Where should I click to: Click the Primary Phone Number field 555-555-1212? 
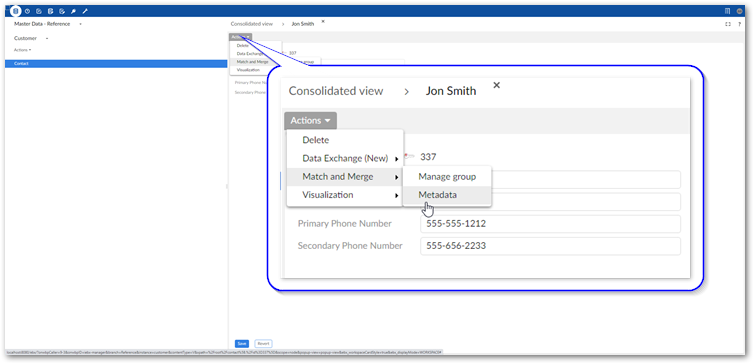[x=550, y=224]
